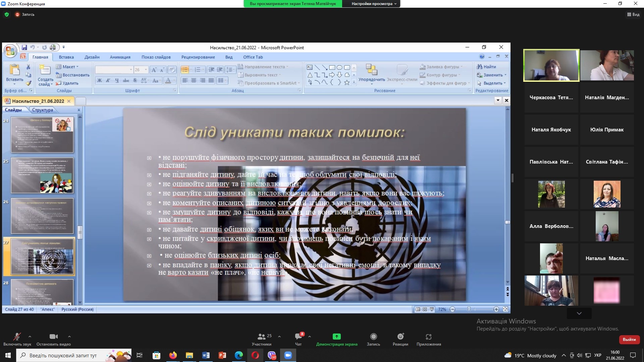Open the Анимация ribbon tab

pos(120,57)
